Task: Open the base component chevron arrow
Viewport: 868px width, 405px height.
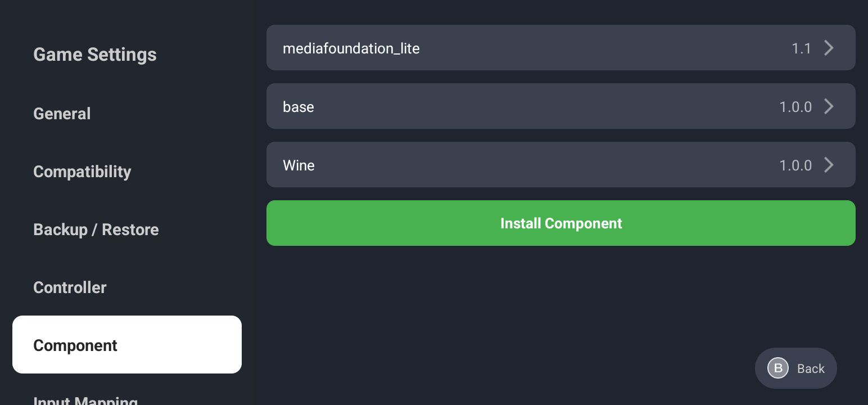Action: click(x=829, y=106)
